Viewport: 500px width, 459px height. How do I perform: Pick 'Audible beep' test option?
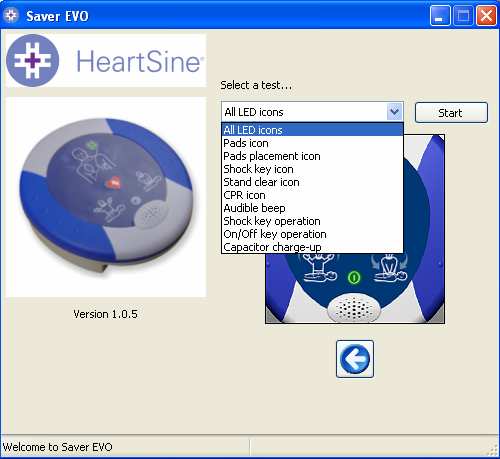(312, 208)
